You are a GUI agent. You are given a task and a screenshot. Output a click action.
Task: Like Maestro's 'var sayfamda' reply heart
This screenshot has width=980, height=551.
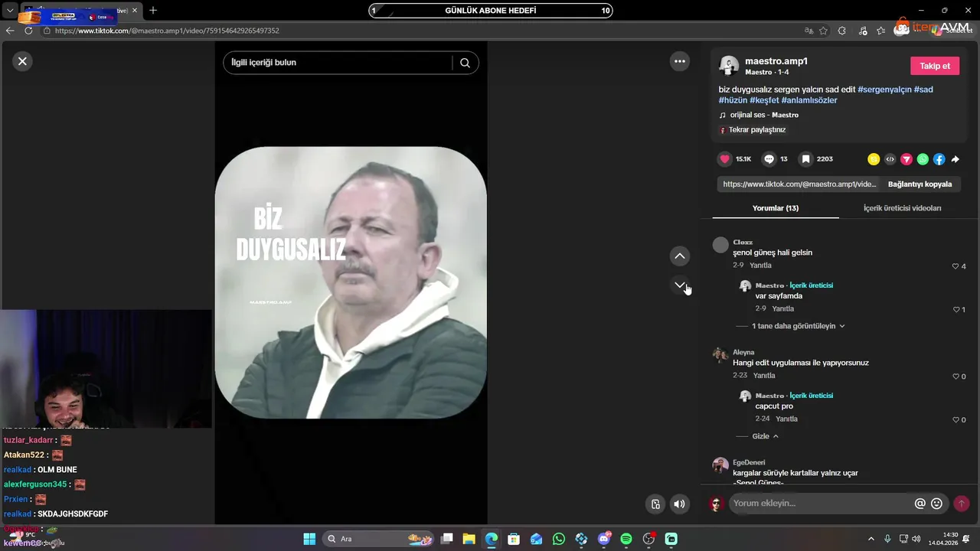(x=956, y=310)
